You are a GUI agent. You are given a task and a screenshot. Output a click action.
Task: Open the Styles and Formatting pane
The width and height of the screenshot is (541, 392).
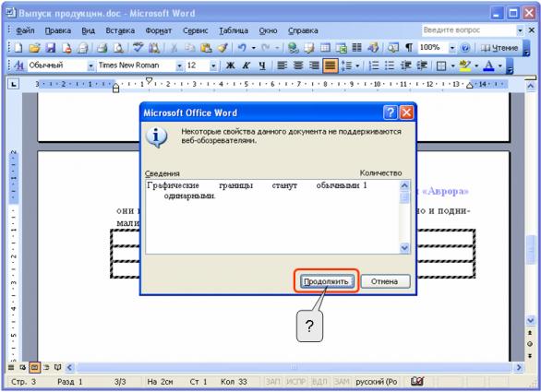19,65
